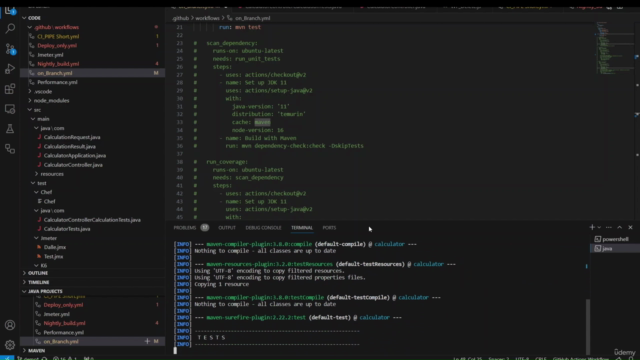Open CalculatorControllerCalculationTests.java file
Image resolution: width=640 pixels, height=360 pixels.
click(92, 220)
